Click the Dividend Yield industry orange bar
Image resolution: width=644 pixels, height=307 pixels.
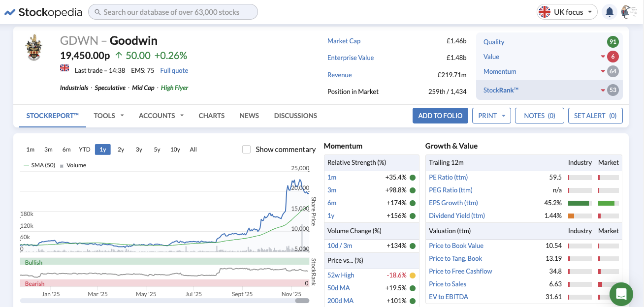click(571, 215)
